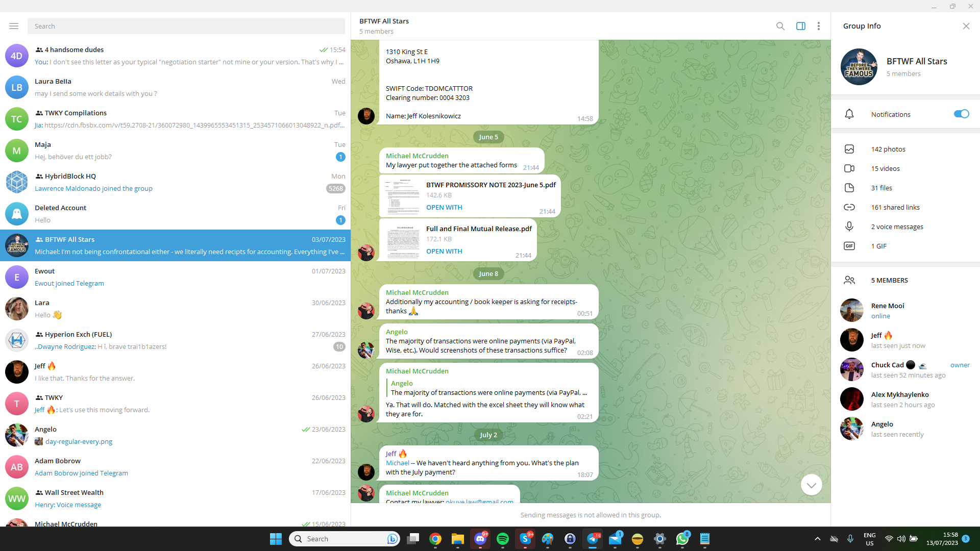Open the hamburger main menu

point(14,26)
